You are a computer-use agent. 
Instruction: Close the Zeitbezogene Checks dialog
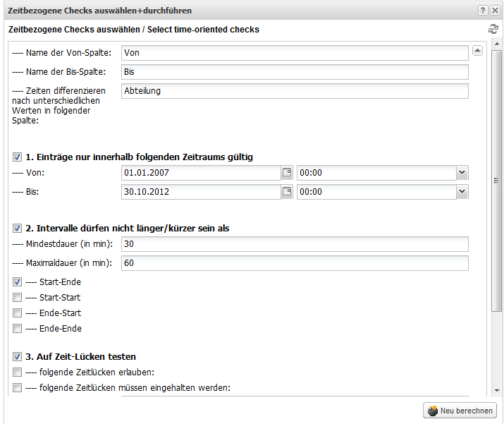[x=495, y=11]
